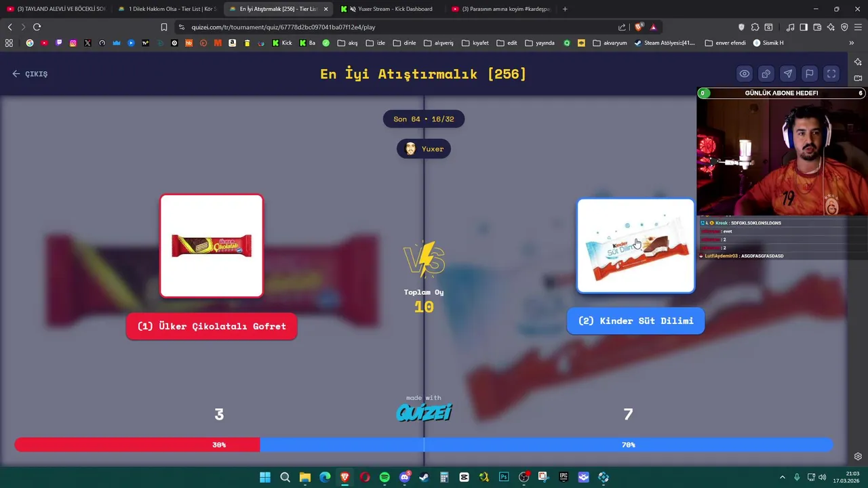Screen dimensions: 868x488
Task: Open the izle bookmarks folder
Action: (375, 43)
